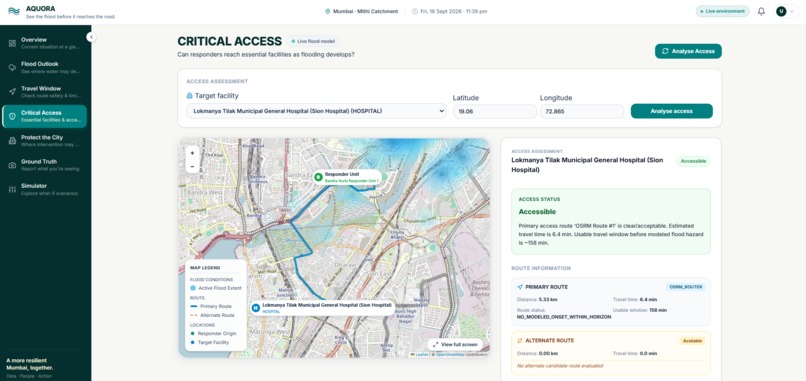This screenshot has height=381, width=806.
Task: Click the Ground Truth camera icon
Action: coord(12,165)
